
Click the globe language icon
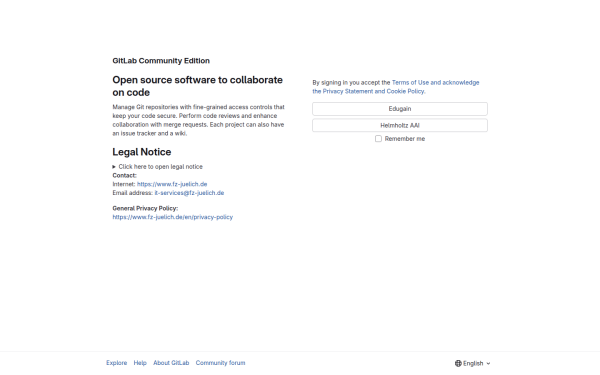(x=458, y=363)
